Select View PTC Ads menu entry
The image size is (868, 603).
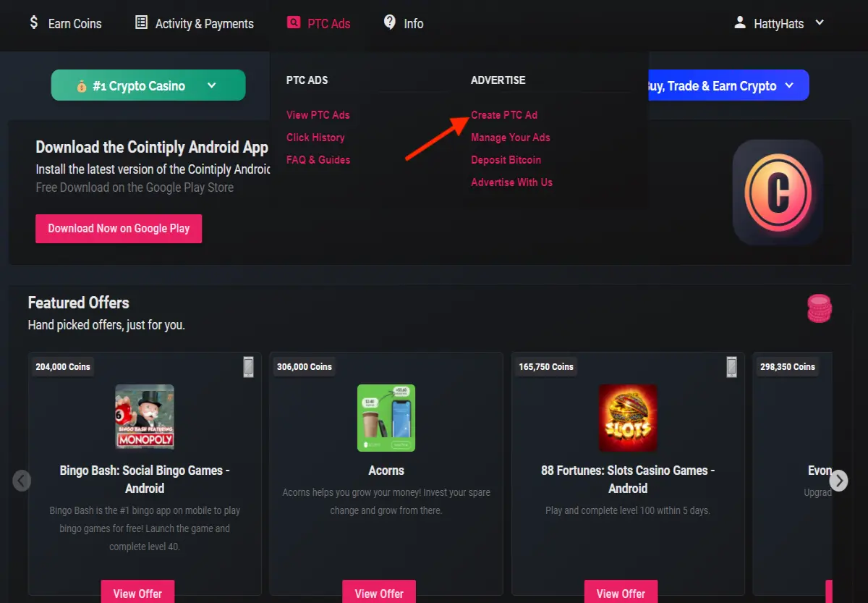point(318,114)
